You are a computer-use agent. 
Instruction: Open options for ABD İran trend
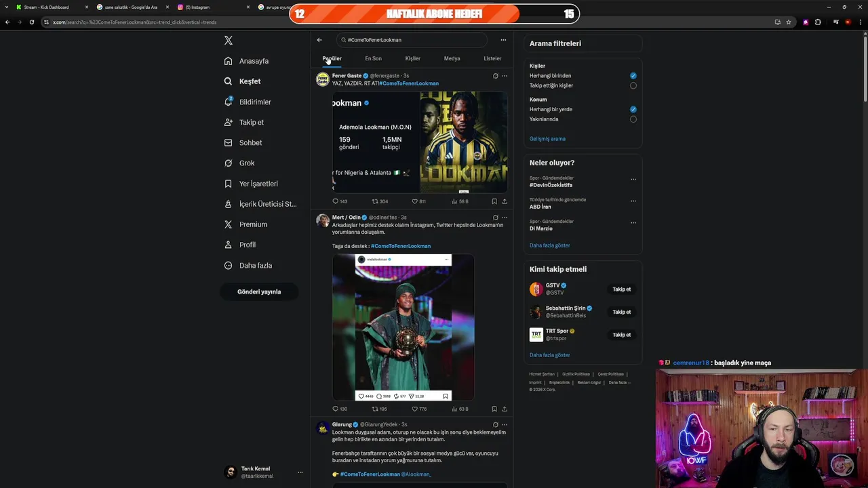(x=633, y=201)
